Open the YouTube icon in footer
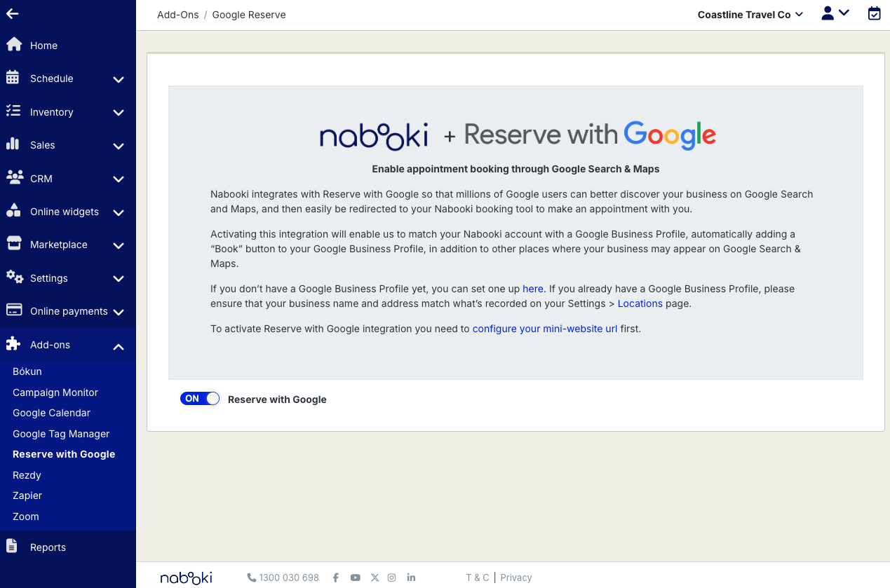The image size is (890, 588). pyautogui.click(x=356, y=577)
